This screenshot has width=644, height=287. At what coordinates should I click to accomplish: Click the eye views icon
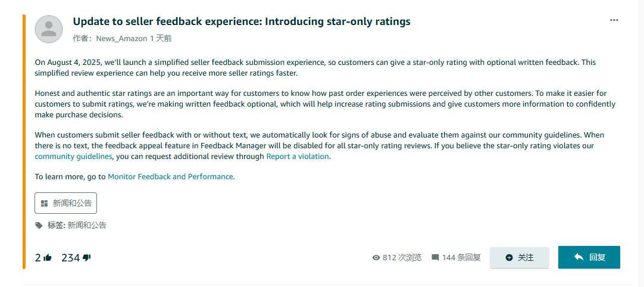[376, 257]
